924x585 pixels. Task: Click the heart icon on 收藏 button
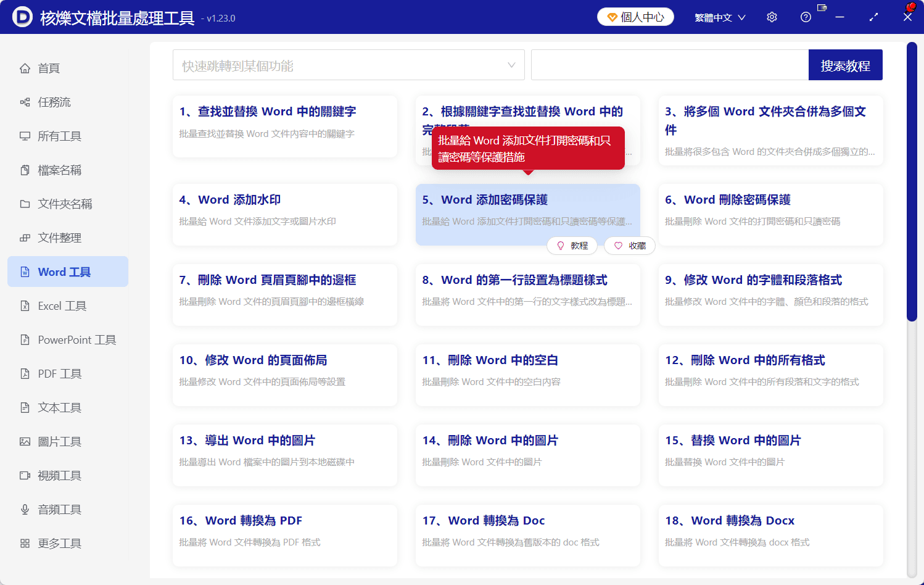[x=618, y=246]
